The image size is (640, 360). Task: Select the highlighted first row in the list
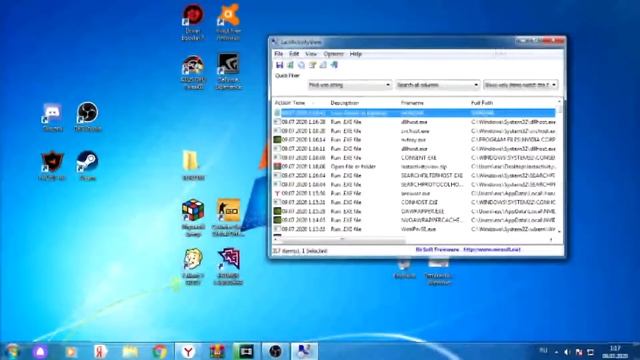pos(414,113)
